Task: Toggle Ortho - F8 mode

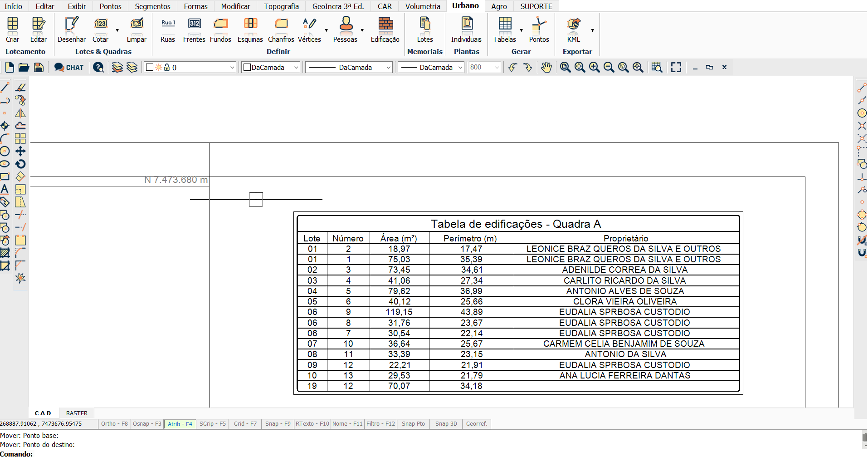Action: point(114,424)
